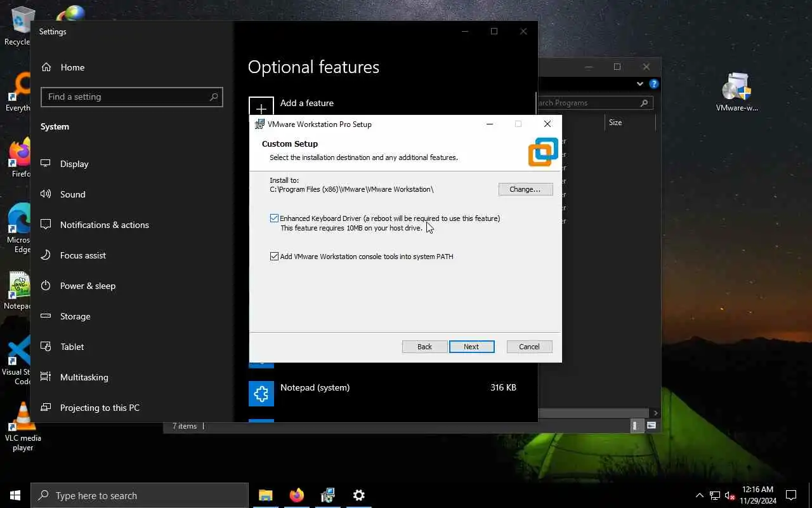Click the Size column header

(615, 123)
